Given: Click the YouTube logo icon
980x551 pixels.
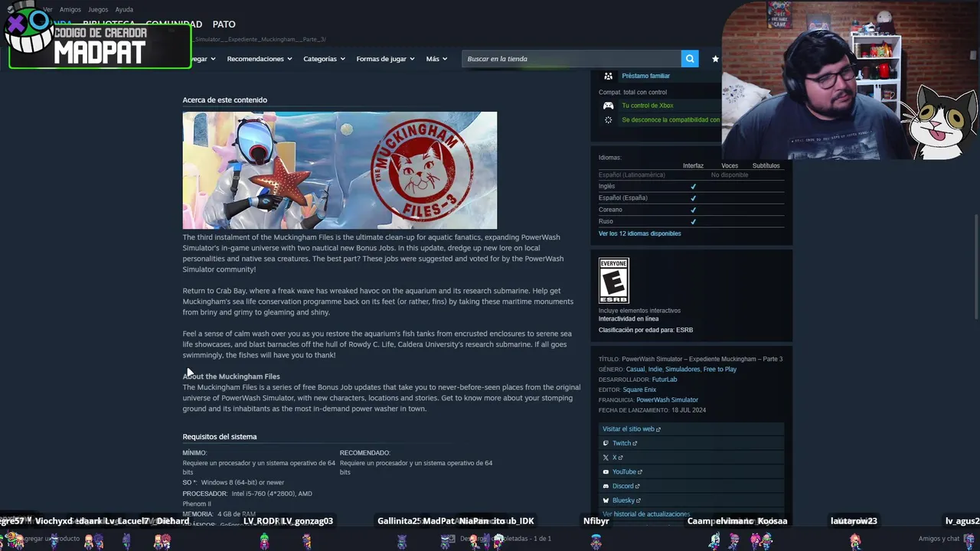Looking at the screenshot, I should 606,472.
